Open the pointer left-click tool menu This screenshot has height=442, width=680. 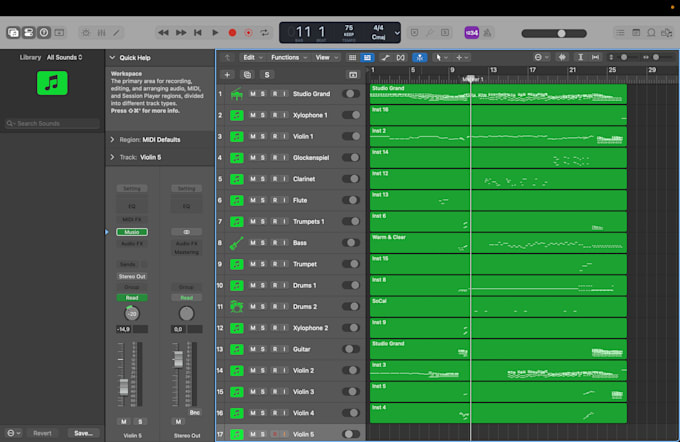point(441,57)
